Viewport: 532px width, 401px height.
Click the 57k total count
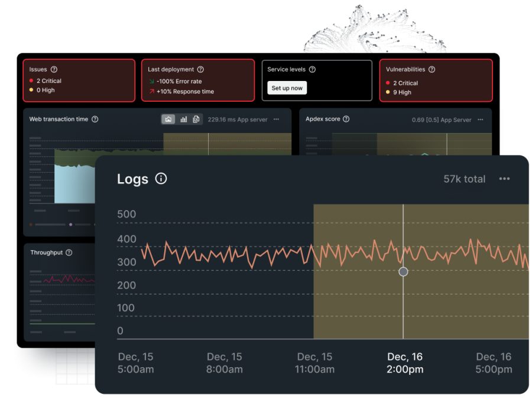tap(465, 179)
